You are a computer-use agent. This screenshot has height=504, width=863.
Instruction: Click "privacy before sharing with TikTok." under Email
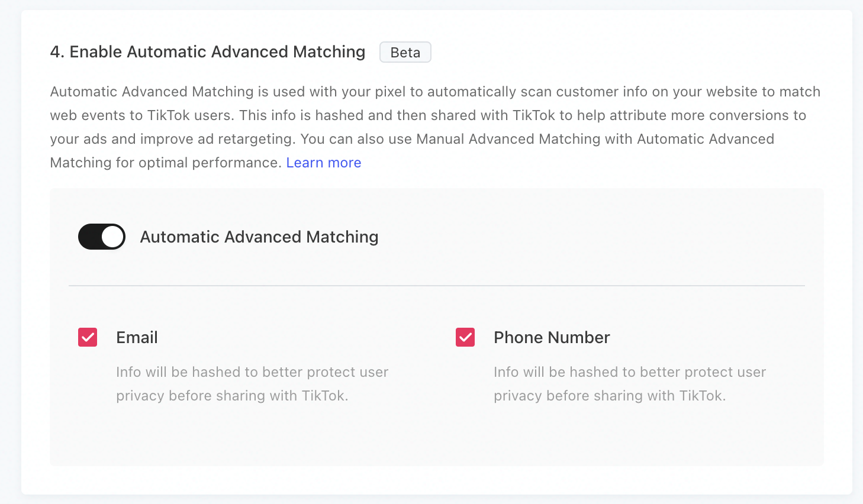click(232, 396)
